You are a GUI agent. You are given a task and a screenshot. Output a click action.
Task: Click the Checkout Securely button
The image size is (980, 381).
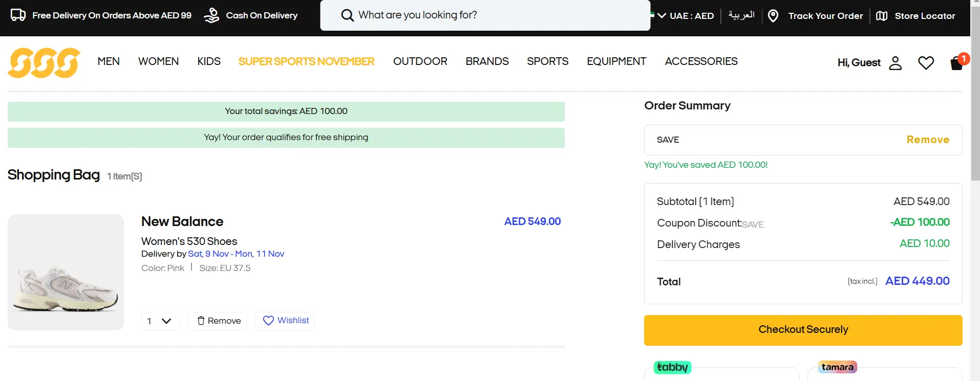[803, 330]
